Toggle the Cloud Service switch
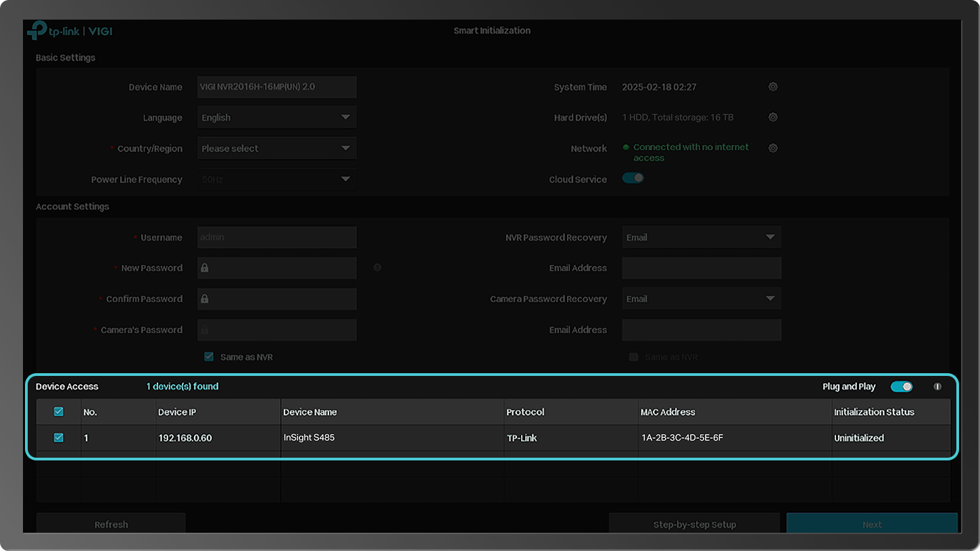Screen dimensions: 980x551 [633, 178]
